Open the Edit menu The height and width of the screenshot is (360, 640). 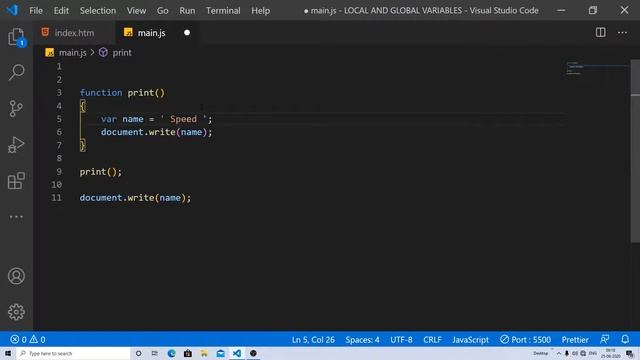click(x=61, y=11)
